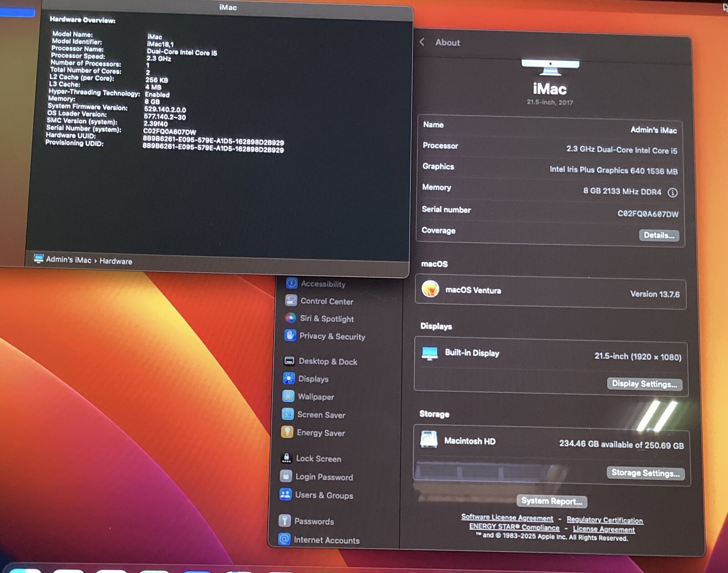The width and height of the screenshot is (728, 573).
Task: Go back using the About back chevron
Action: (x=422, y=42)
